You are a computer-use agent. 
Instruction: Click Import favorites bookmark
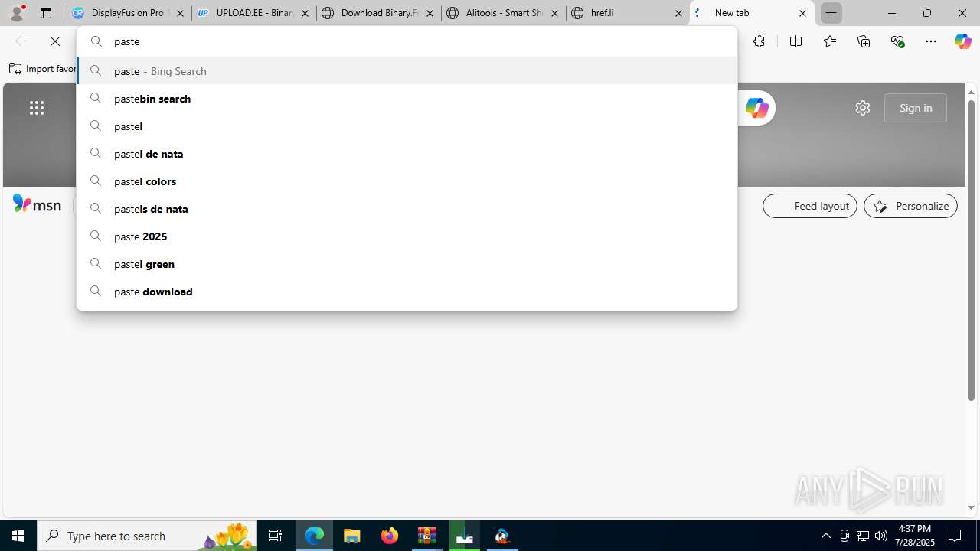(43, 69)
